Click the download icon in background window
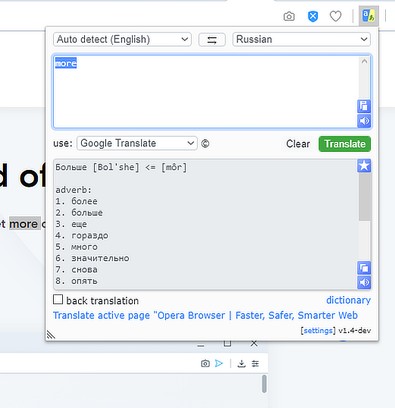The width and height of the screenshot is (395, 408). pyautogui.click(x=241, y=364)
